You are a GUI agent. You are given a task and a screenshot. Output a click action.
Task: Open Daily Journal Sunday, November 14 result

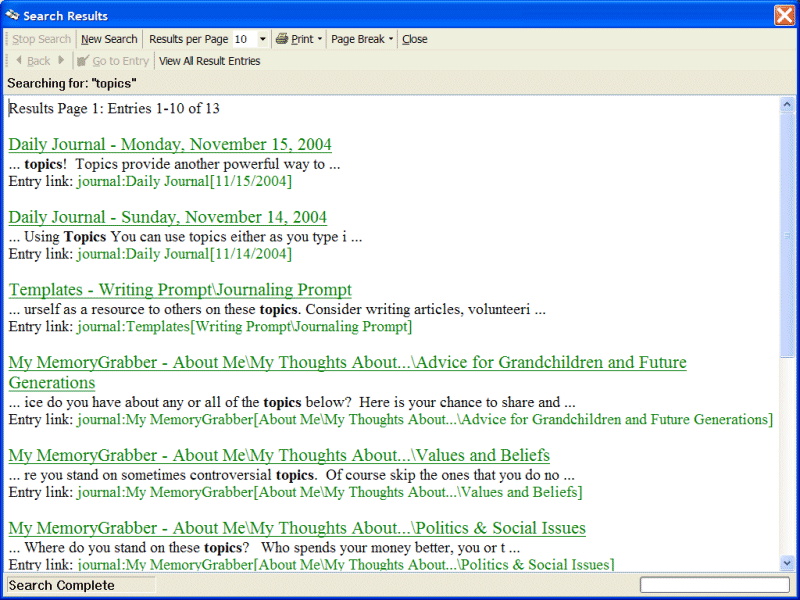(x=167, y=217)
